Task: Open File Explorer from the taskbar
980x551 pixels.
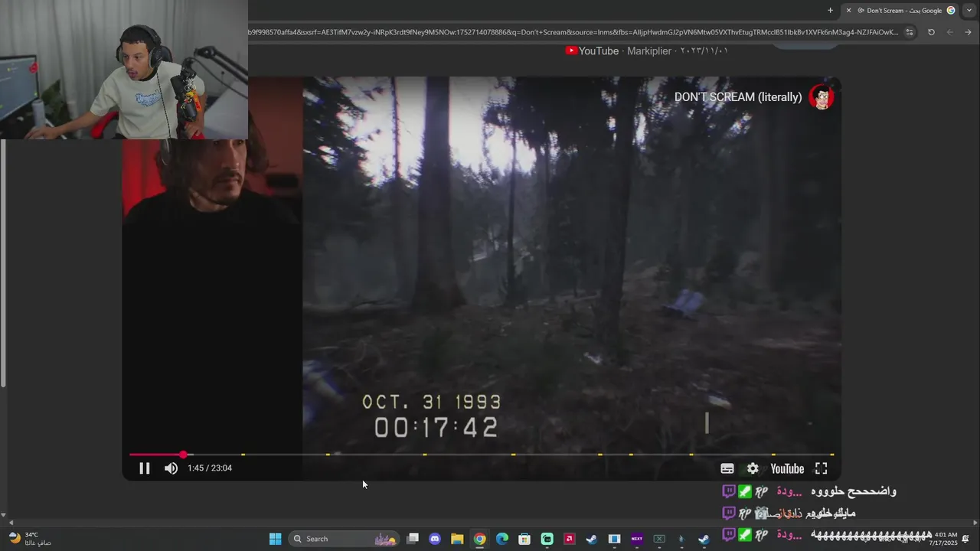Action: (457, 539)
